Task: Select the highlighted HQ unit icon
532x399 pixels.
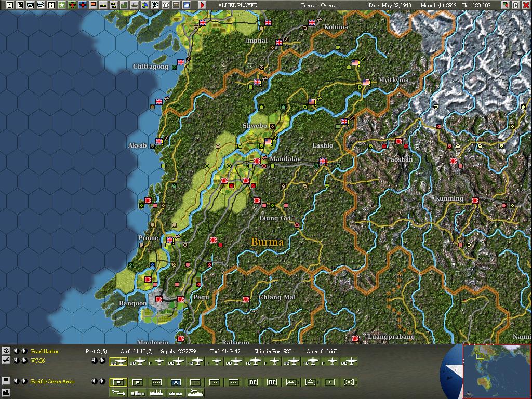Action: click(x=118, y=382)
